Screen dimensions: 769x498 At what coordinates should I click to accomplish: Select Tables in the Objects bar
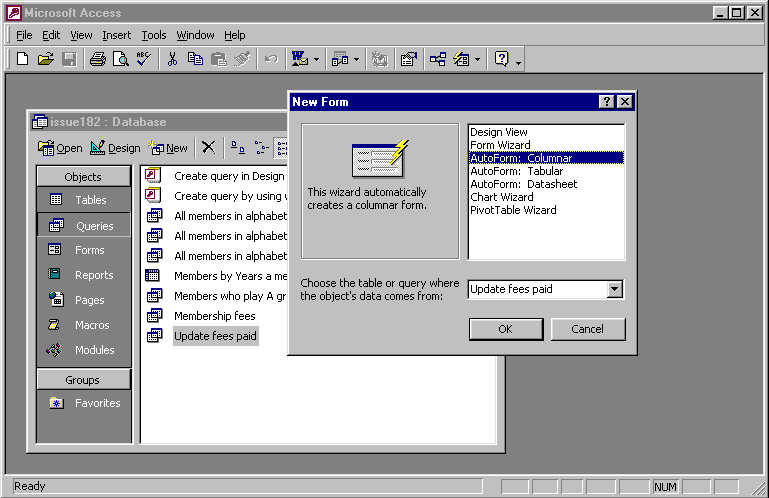coord(83,200)
